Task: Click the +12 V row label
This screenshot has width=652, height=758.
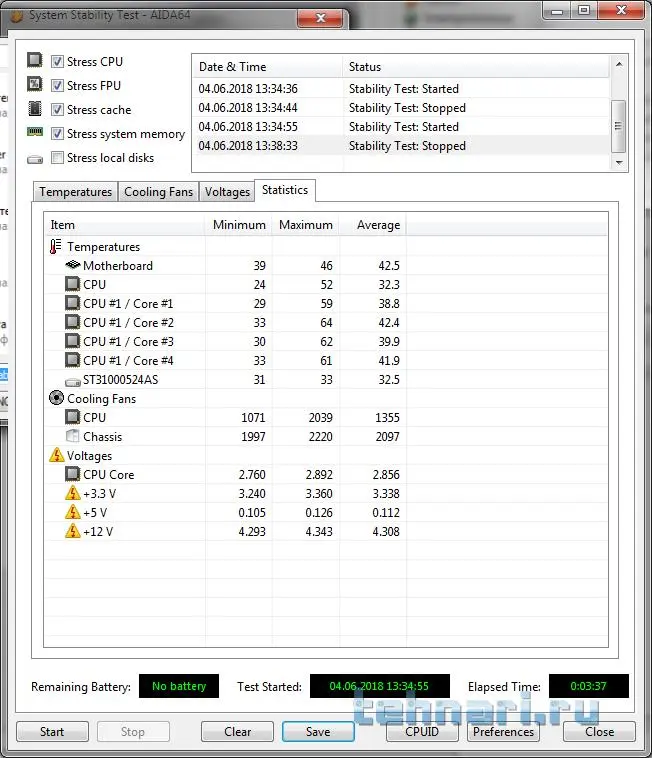Action: (98, 532)
